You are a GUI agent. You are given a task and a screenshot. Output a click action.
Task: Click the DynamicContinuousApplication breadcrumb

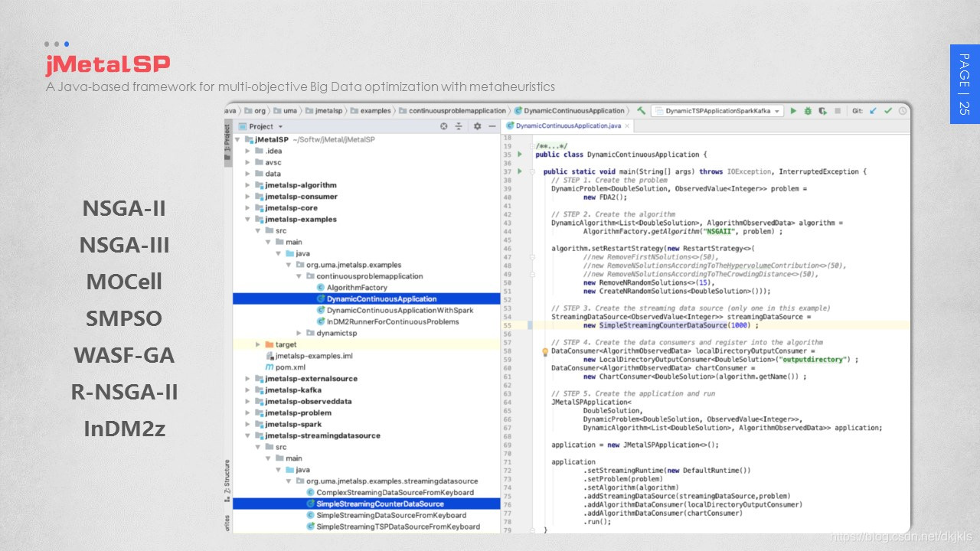570,111
